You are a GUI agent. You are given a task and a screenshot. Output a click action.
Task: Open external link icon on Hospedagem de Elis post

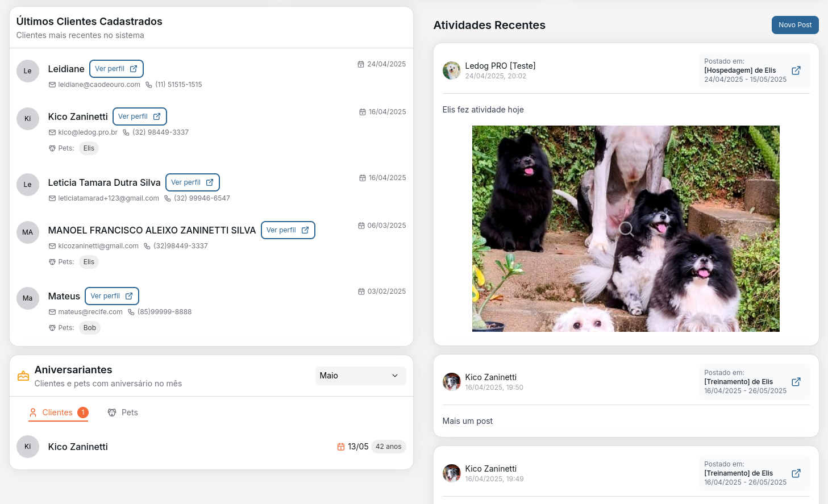(x=796, y=70)
